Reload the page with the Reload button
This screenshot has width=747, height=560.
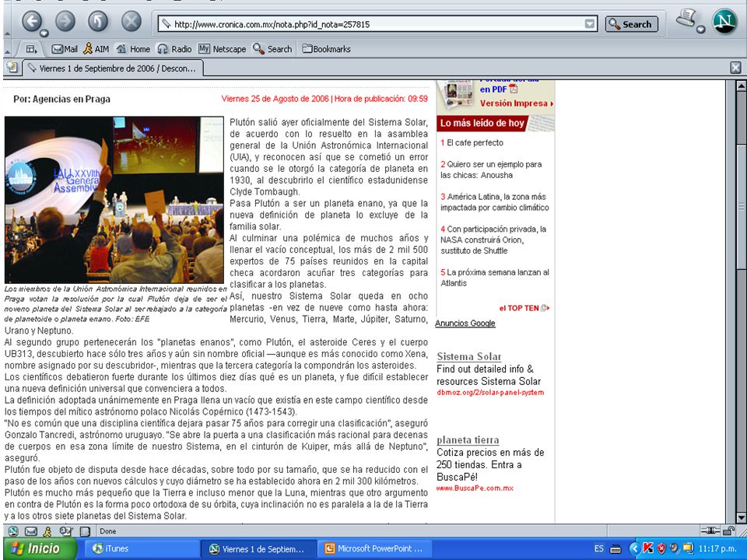98,22
